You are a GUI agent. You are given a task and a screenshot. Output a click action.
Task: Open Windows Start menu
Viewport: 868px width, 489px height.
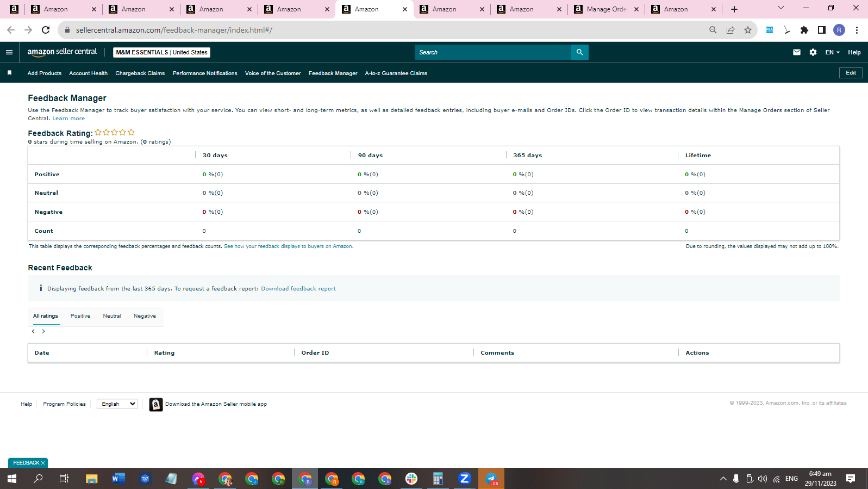tap(12, 479)
